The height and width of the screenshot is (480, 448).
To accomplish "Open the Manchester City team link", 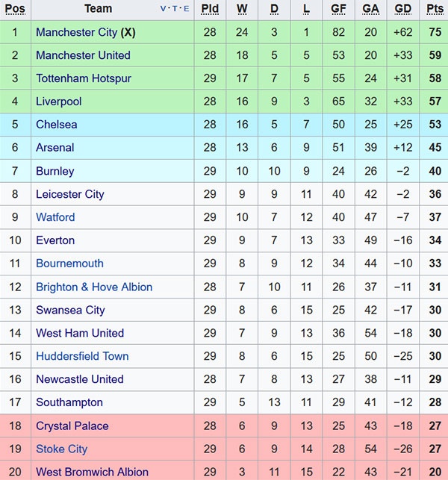I will [x=76, y=32].
